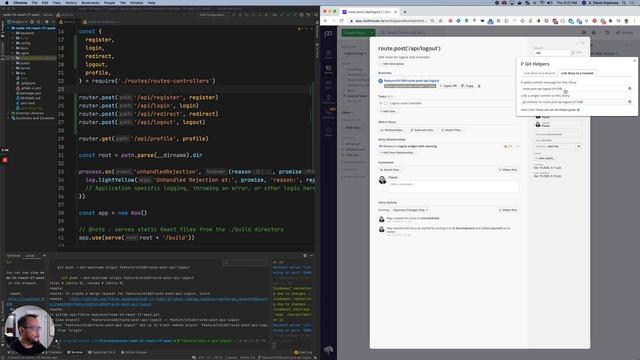Close the Git Helpers popup
The image size is (640, 360).
pos(634,60)
